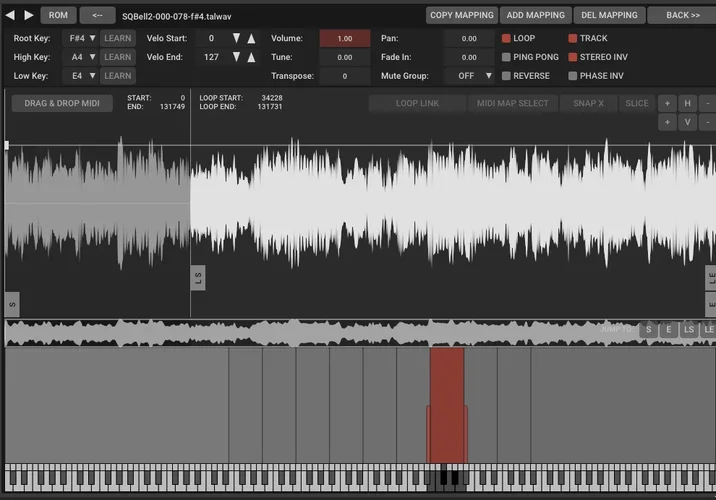Enable PING PONG loop mode
The height and width of the screenshot is (500, 716).
(x=507, y=57)
